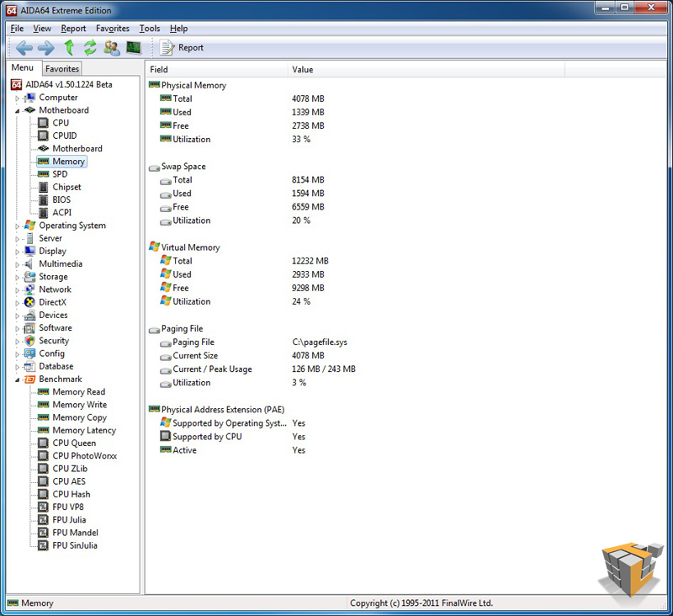This screenshot has height=616, width=673.
Task: Expand the Storage tree node
Action: (x=17, y=278)
